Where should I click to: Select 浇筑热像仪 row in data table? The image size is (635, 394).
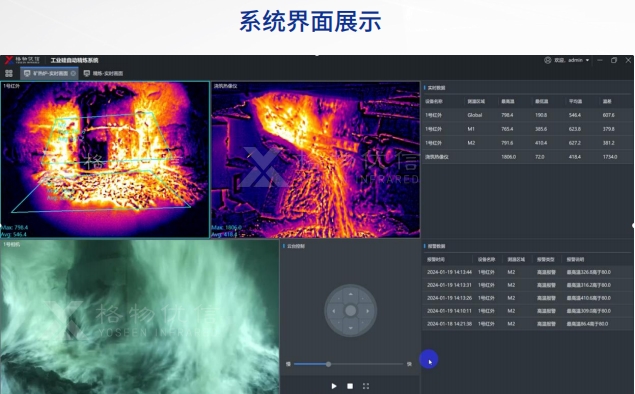point(527,157)
